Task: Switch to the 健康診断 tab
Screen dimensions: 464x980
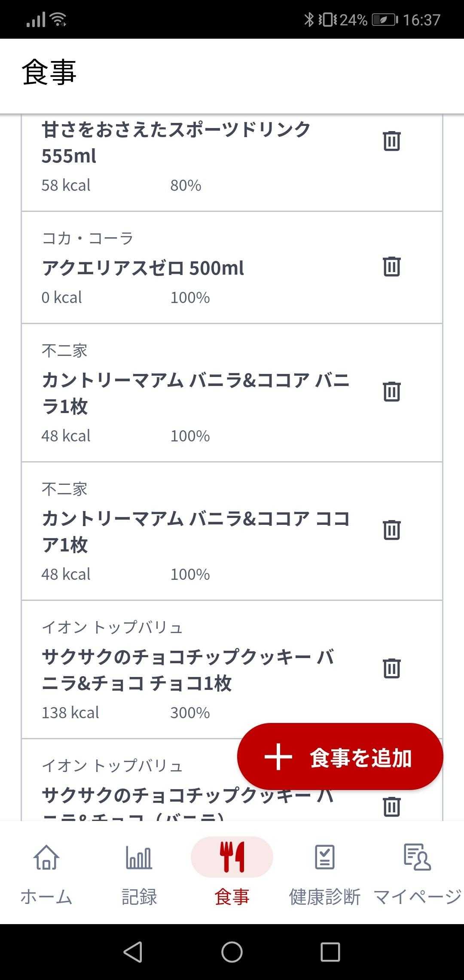Action: click(325, 873)
